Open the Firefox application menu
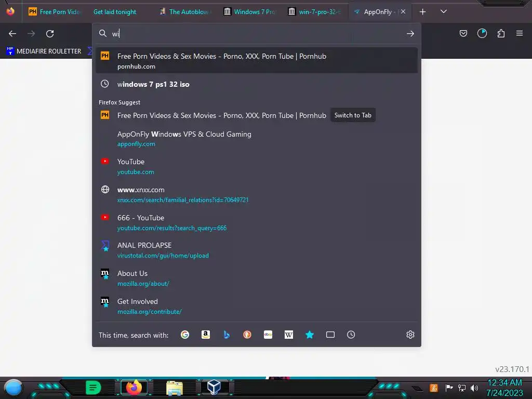The width and height of the screenshot is (532, 399). pyautogui.click(x=520, y=33)
